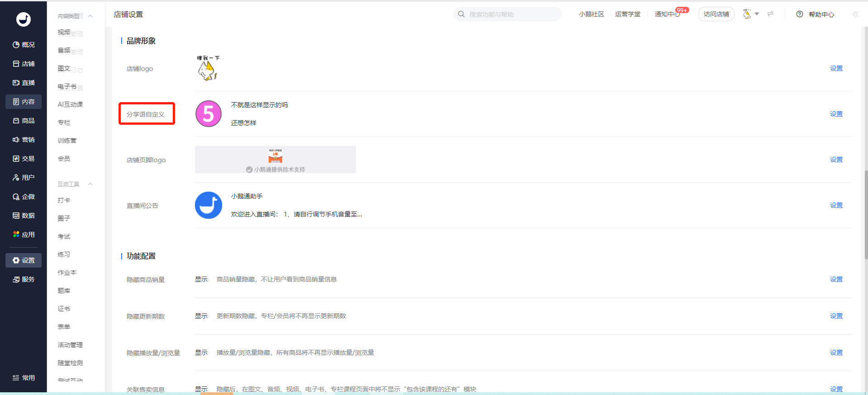Click the 搜索功能与帮助 search field
The height and width of the screenshot is (395, 868).
tap(507, 14)
